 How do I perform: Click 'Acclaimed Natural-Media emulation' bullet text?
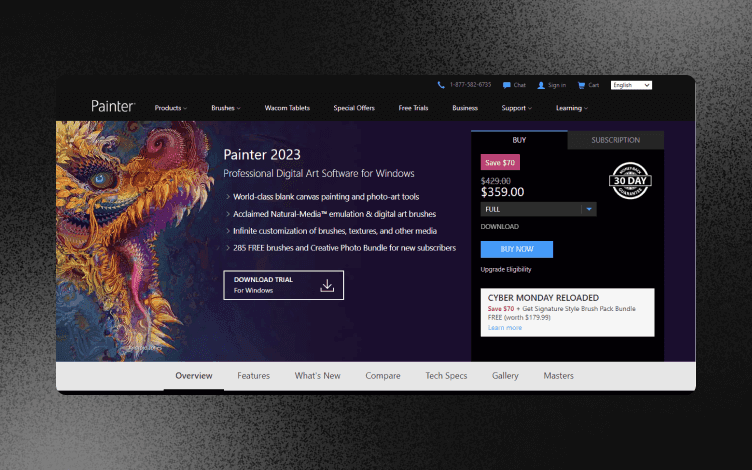pyautogui.click(x=334, y=214)
